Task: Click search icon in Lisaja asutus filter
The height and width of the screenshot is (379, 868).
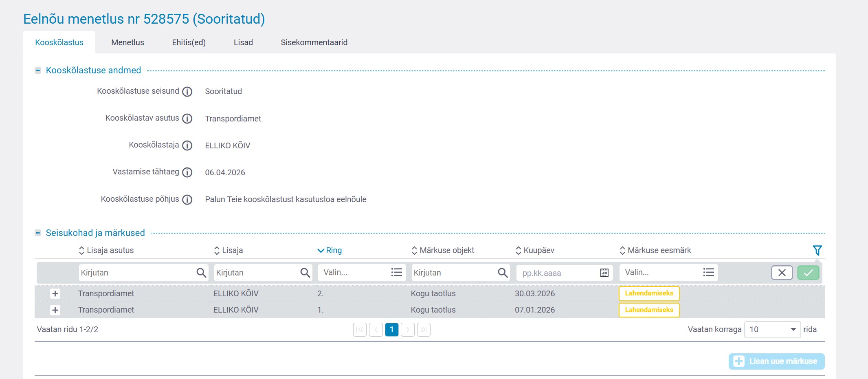Action: pos(201,273)
